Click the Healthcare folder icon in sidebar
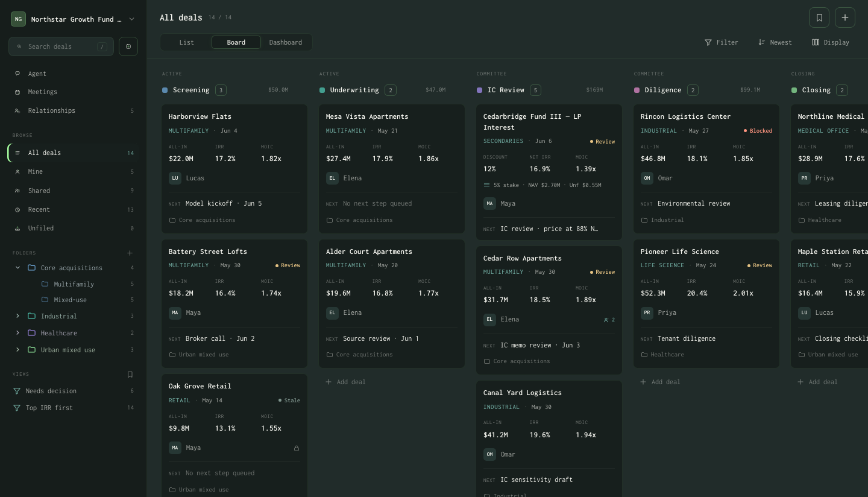The height and width of the screenshot is (497, 868). coord(31,333)
